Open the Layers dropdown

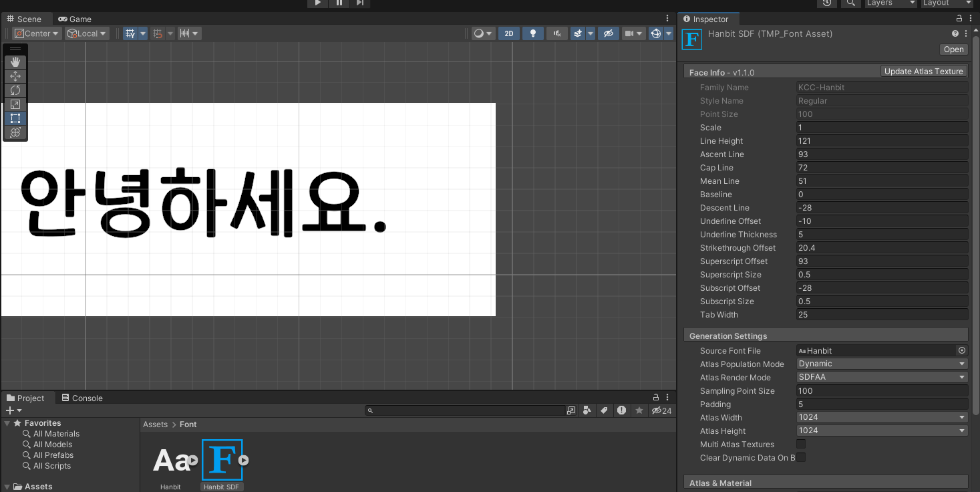pos(890,3)
